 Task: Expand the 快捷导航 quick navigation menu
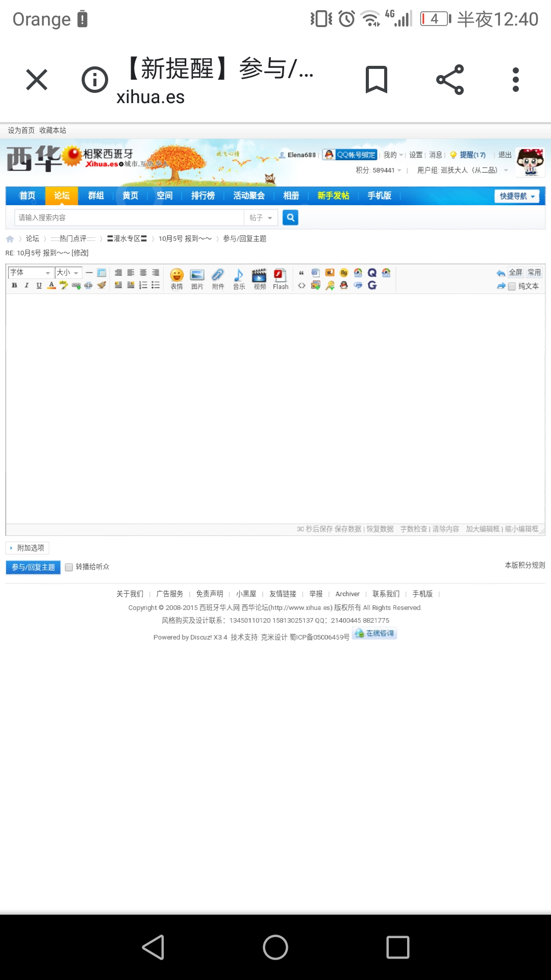517,196
